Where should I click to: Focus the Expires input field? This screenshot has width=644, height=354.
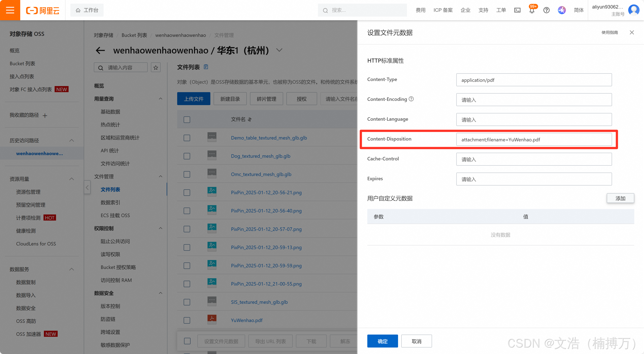coord(534,179)
